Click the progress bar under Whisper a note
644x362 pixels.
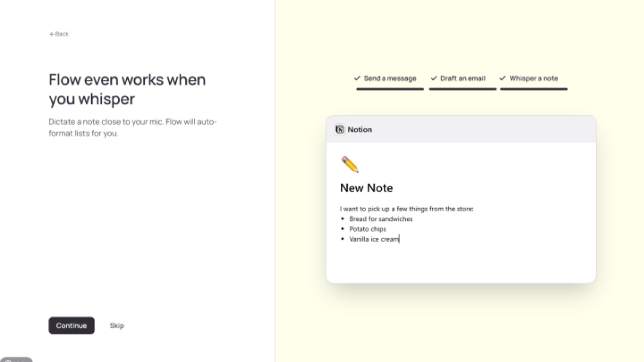click(x=533, y=89)
